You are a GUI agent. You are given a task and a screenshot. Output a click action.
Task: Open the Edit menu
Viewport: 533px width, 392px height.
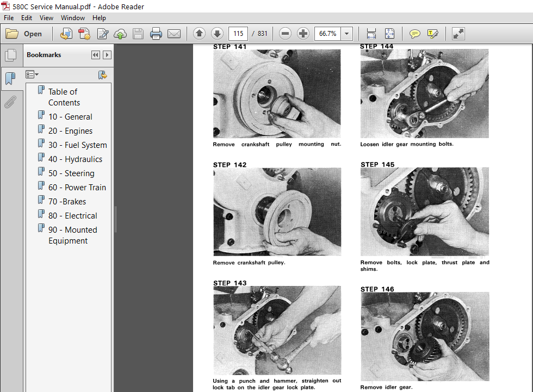tap(27, 17)
